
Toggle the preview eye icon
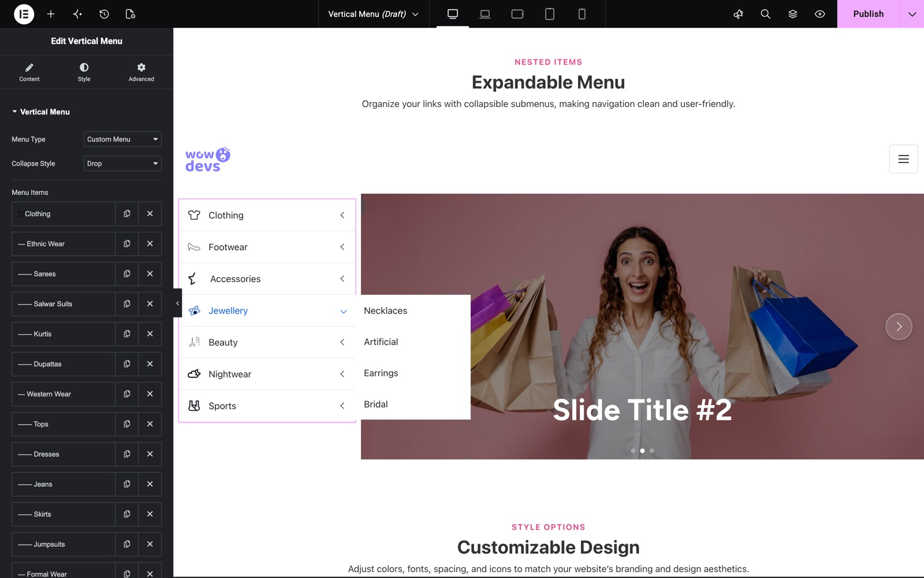point(819,14)
